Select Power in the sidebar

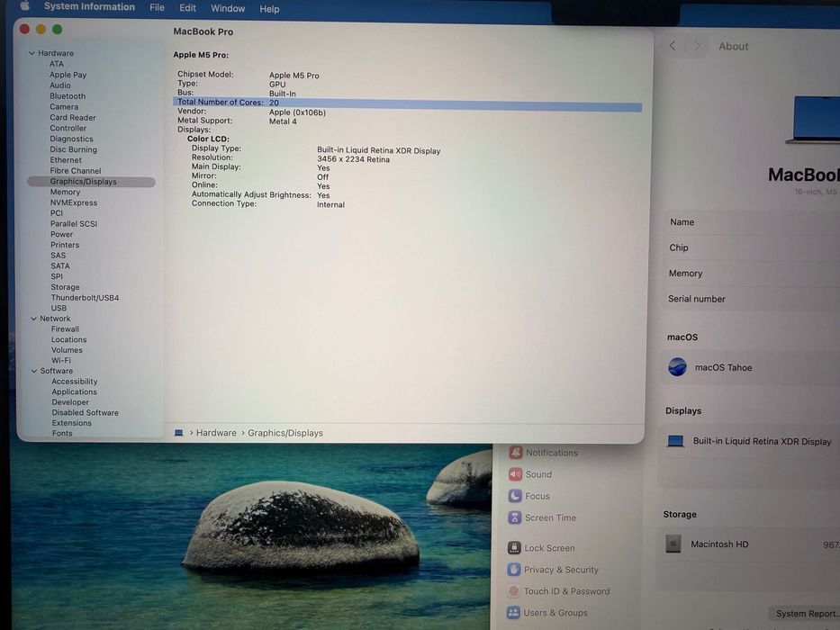(61, 234)
